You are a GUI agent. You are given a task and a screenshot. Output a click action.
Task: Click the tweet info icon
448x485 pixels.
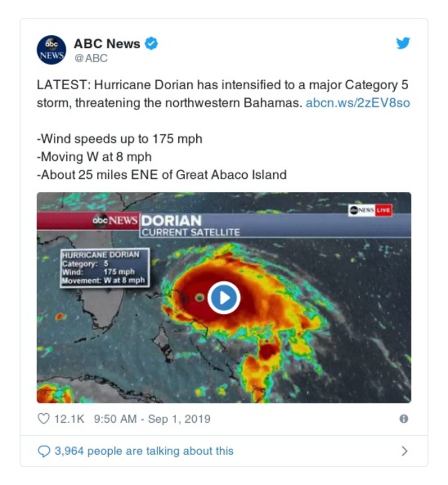(403, 419)
